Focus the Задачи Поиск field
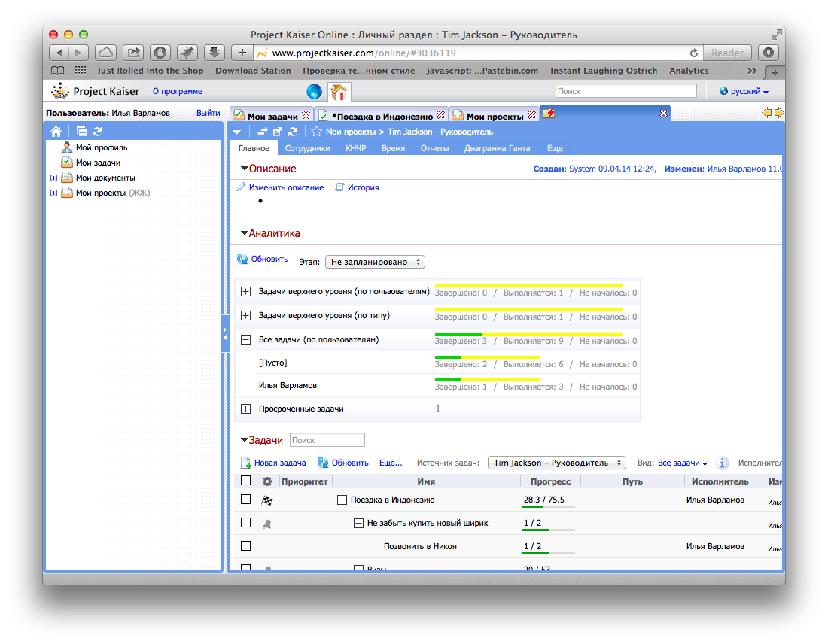Screen dimensions: 828x644 (327, 439)
